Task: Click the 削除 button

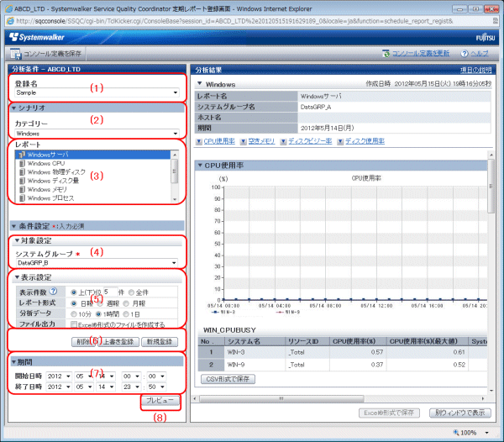Action: [x=83, y=342]
